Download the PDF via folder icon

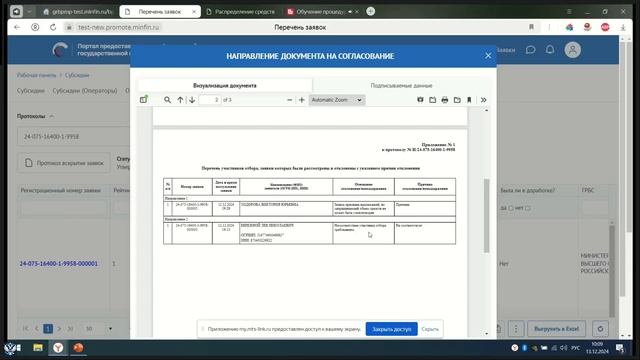click(457, 100)
